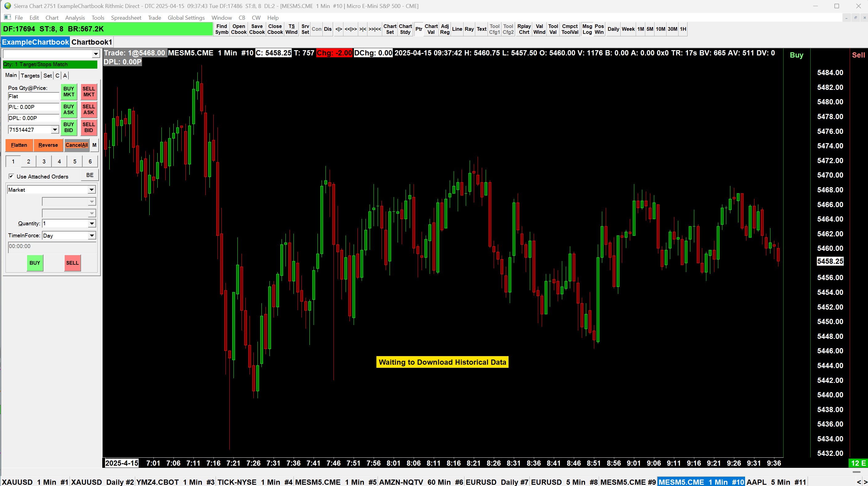Activate the Text drawing tool
Viewport: 868px width, 486px height.
pyautogui.click(x=481, y=29)
